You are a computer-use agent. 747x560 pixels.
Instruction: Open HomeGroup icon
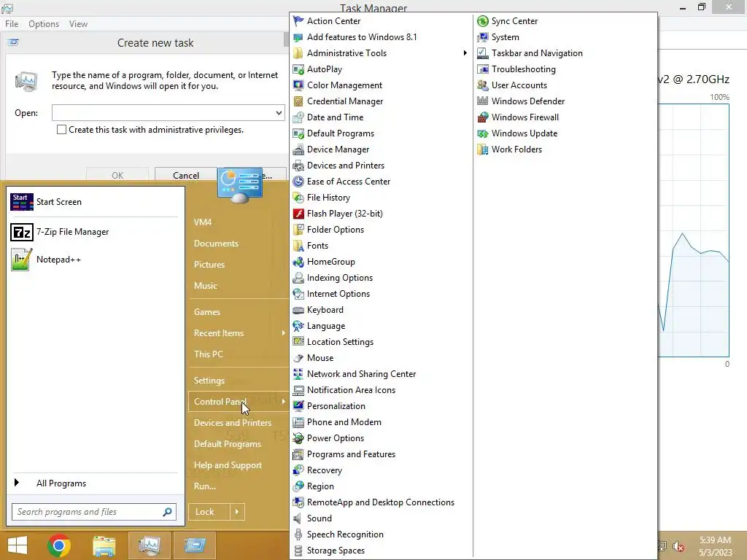pyautogui.click(x=298, y=262)
